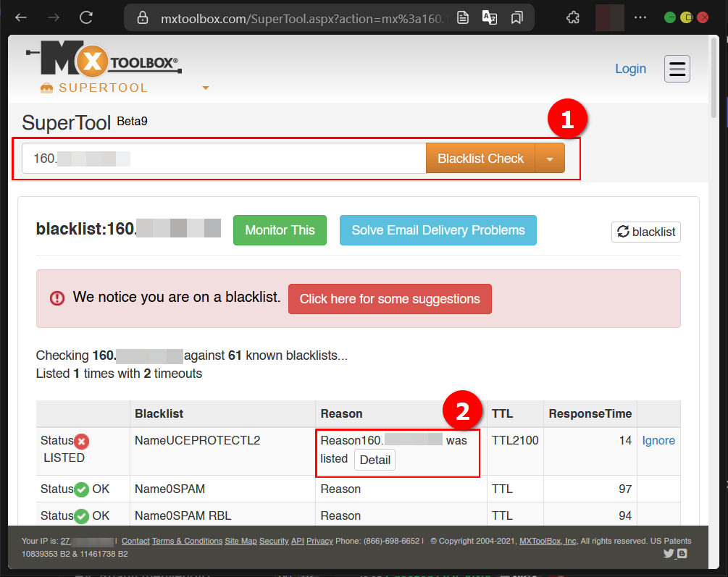Click the red LISTED status icon
Image resolution: width=728 pixels, height=577 pixels.
click(x=82, y=441)
